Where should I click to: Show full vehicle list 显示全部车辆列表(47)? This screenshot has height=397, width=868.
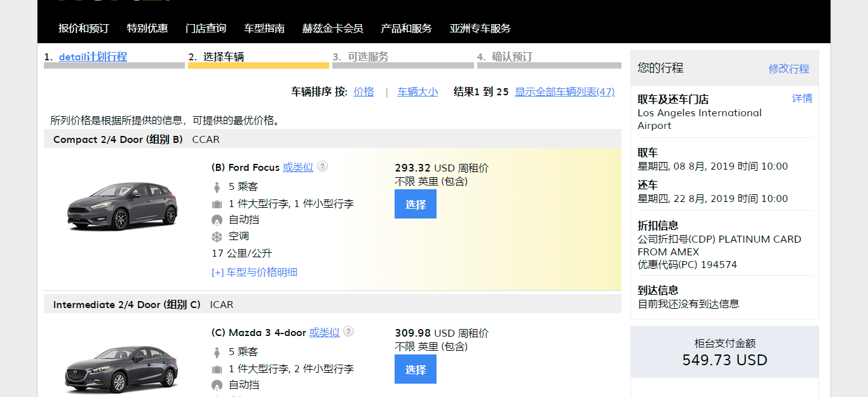click(565, 91)
